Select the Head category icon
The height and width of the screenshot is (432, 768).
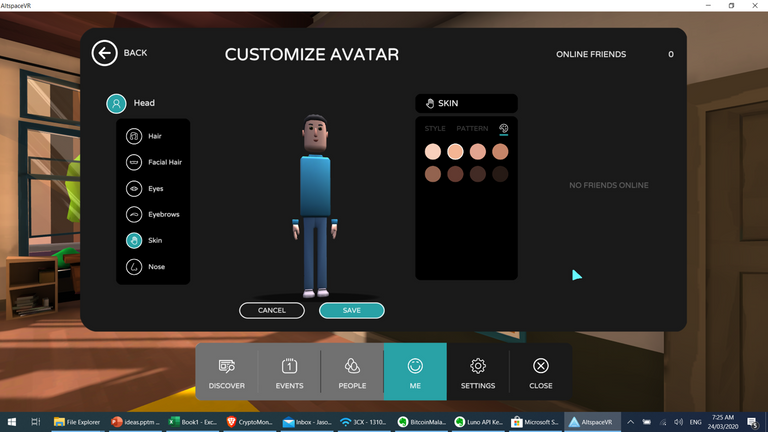coord(116,103)
